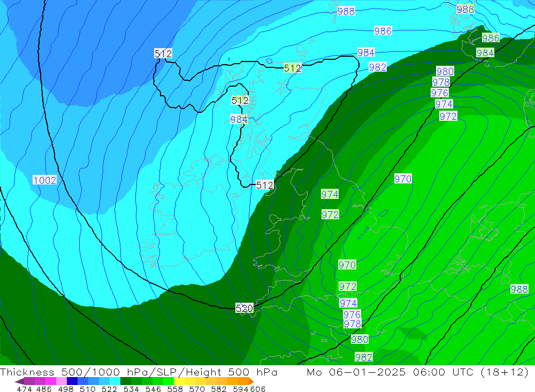
Task: Click legend value 498
Action: (x=65, y=389)
